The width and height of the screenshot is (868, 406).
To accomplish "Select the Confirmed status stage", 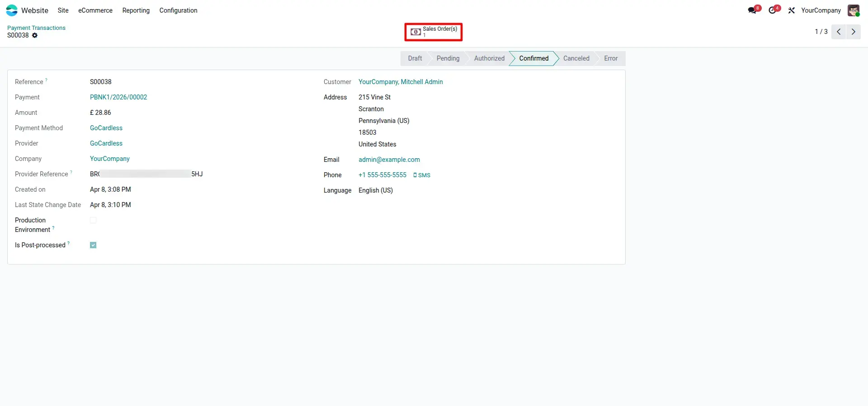I will pos(534,58).
